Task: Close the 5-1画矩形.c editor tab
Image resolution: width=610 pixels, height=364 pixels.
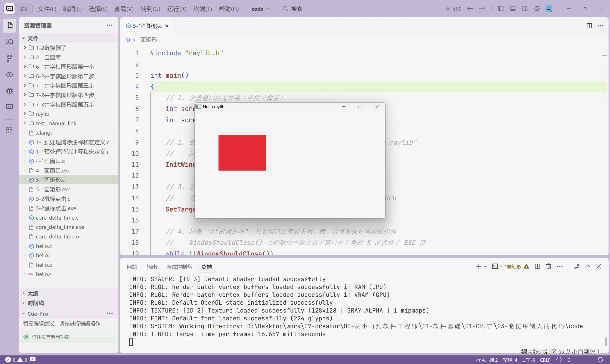Action: coord(167,26)
